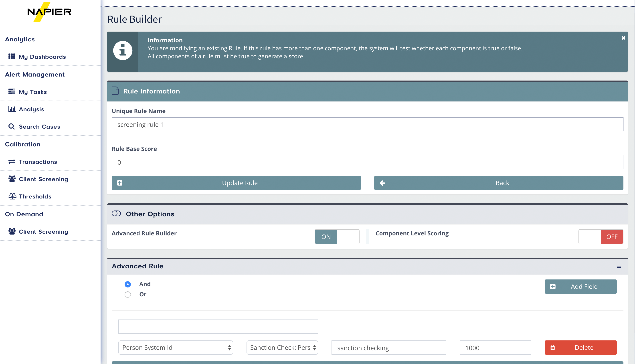Click the Napier logo

49,12
